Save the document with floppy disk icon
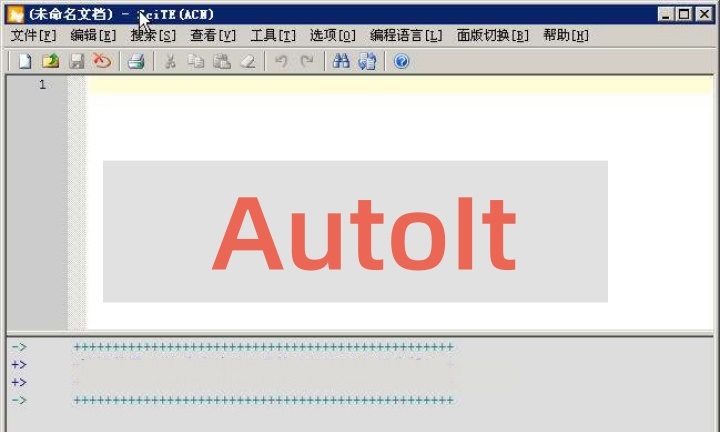 tap(76, 61)
